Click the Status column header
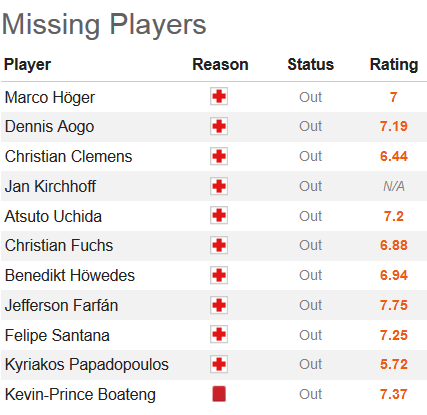This screenshot has height=415, width=427. point(311,64)
